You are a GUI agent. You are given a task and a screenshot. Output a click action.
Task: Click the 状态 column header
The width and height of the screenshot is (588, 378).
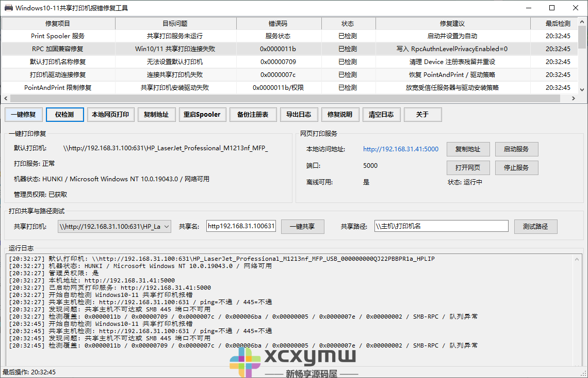[x=348, y=24]
